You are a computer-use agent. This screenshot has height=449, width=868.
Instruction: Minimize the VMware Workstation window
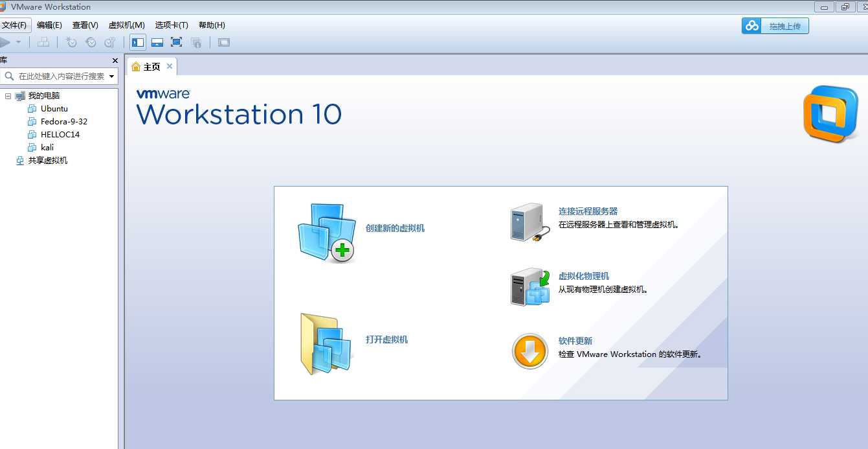[824, 6]
